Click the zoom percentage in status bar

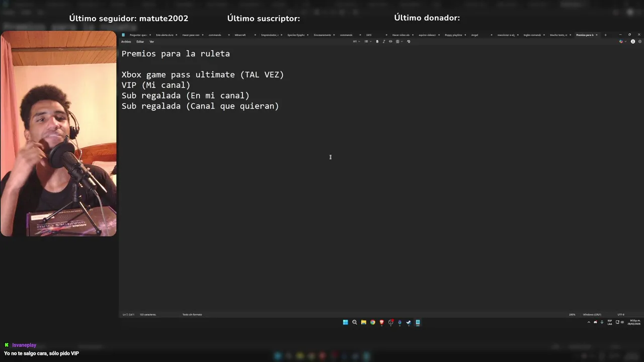pyautogui.click(x=572, y=315)
